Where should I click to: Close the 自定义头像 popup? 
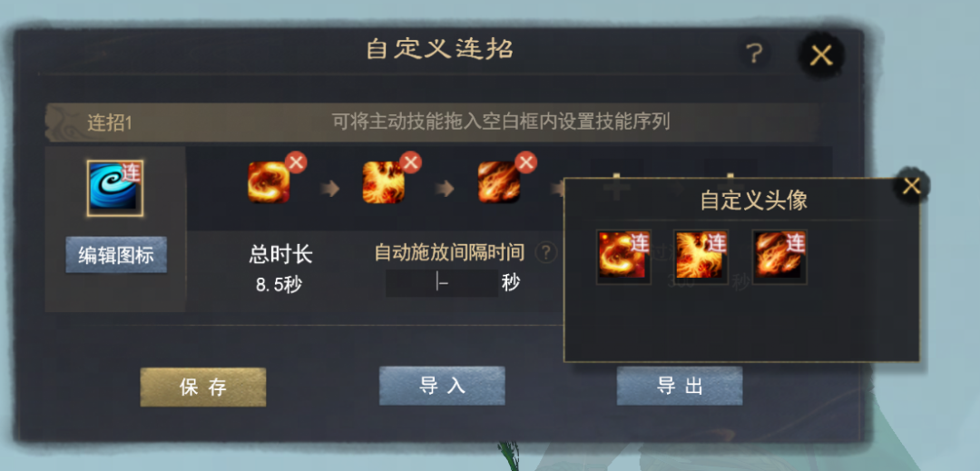click(912, 186)
